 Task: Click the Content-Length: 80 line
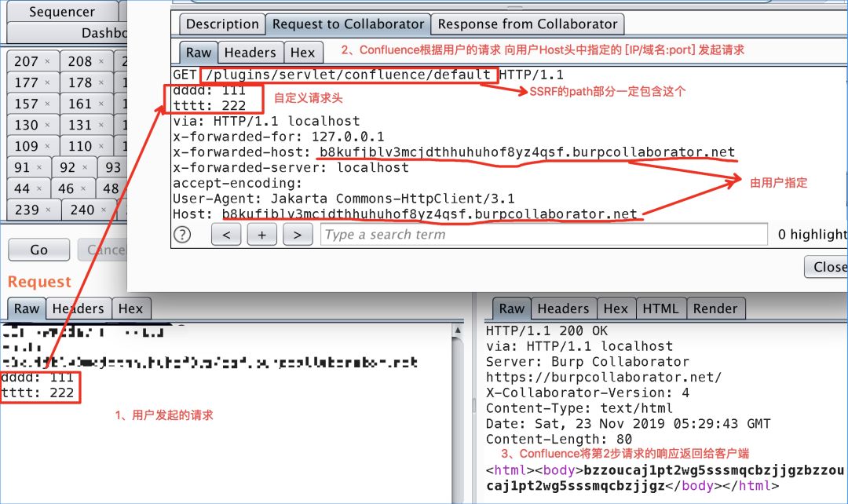tap(559, 439)
